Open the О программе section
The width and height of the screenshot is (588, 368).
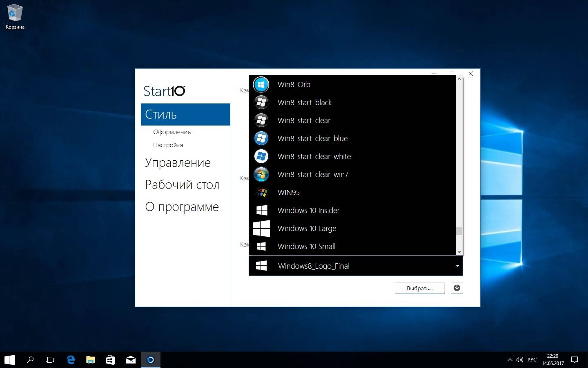tap(182, 207)
